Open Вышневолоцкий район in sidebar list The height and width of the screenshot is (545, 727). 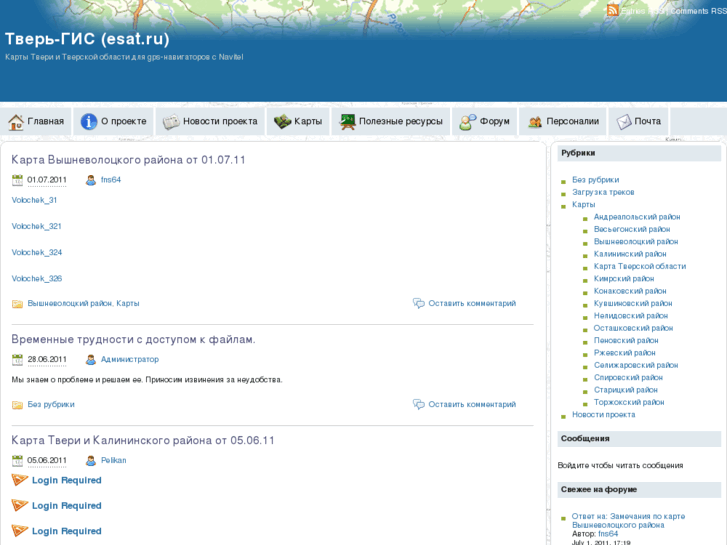tap(636, 242)
